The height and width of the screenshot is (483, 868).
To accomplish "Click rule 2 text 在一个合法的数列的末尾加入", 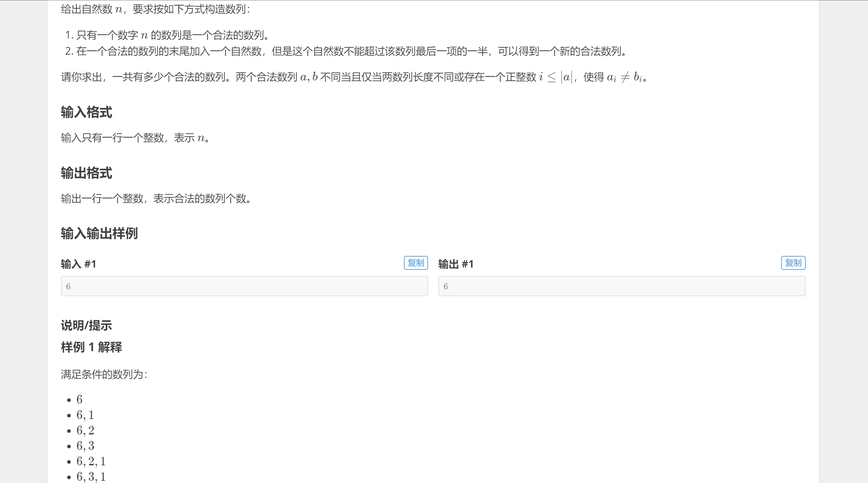I will point(351,51).
